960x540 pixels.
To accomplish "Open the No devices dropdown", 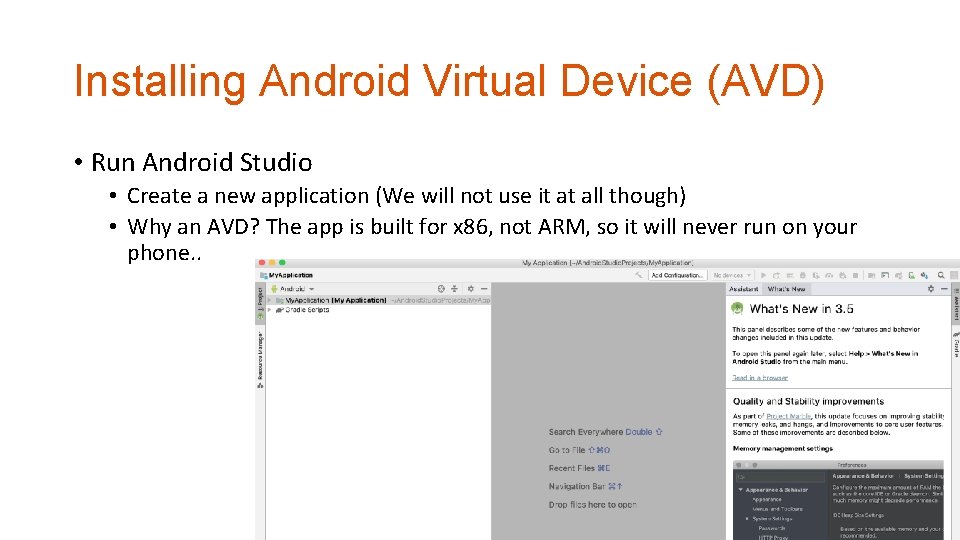I will [732, 276].
